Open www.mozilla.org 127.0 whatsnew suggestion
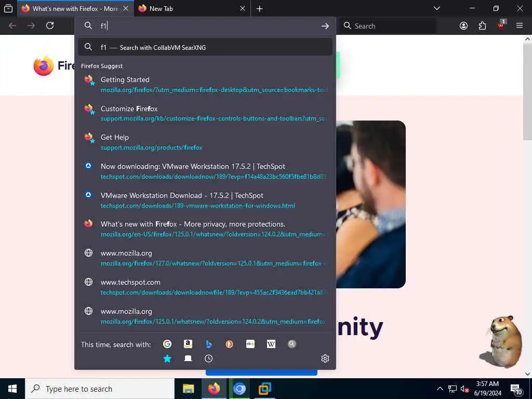 (205, 258)
